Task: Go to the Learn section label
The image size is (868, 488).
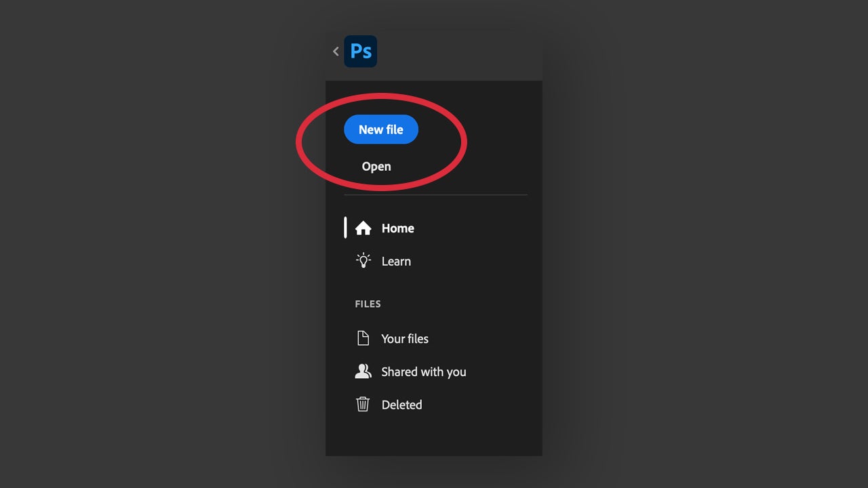Action: 396,262
